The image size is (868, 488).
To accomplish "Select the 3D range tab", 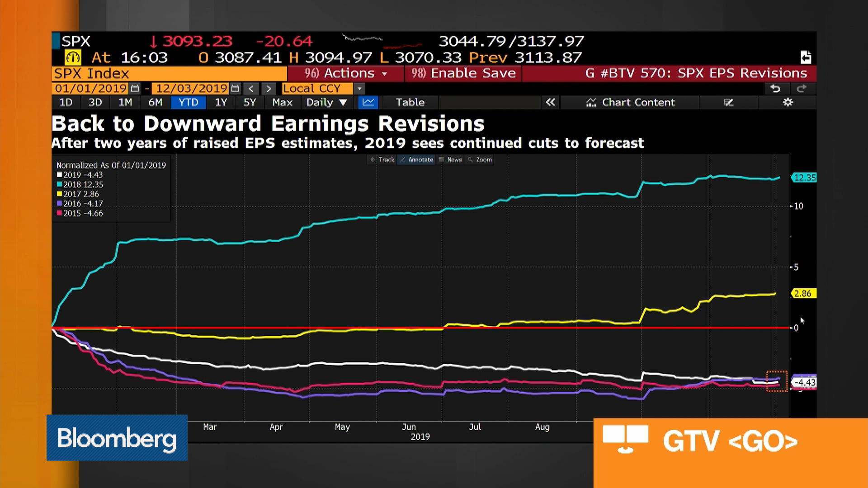I will [95, 103].
